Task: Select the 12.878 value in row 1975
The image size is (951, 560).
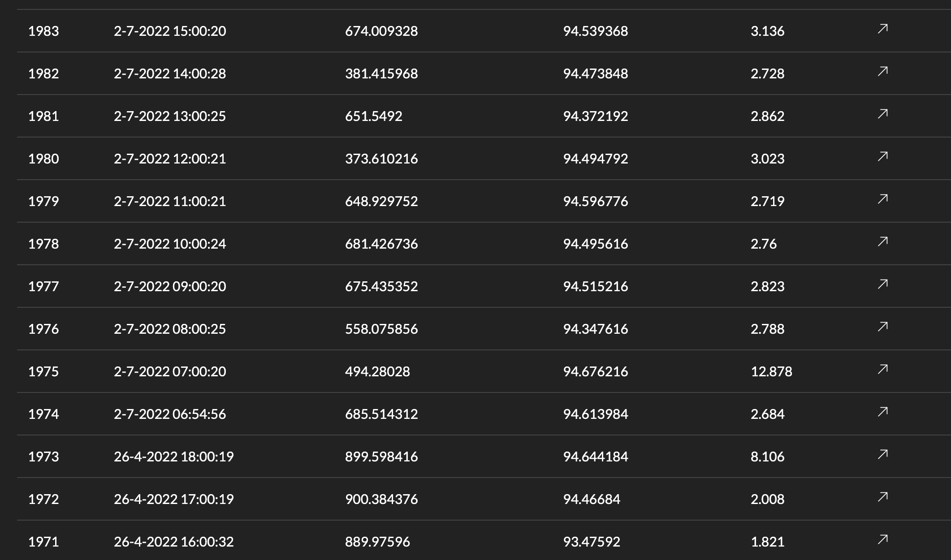Action: coord(771,371)
